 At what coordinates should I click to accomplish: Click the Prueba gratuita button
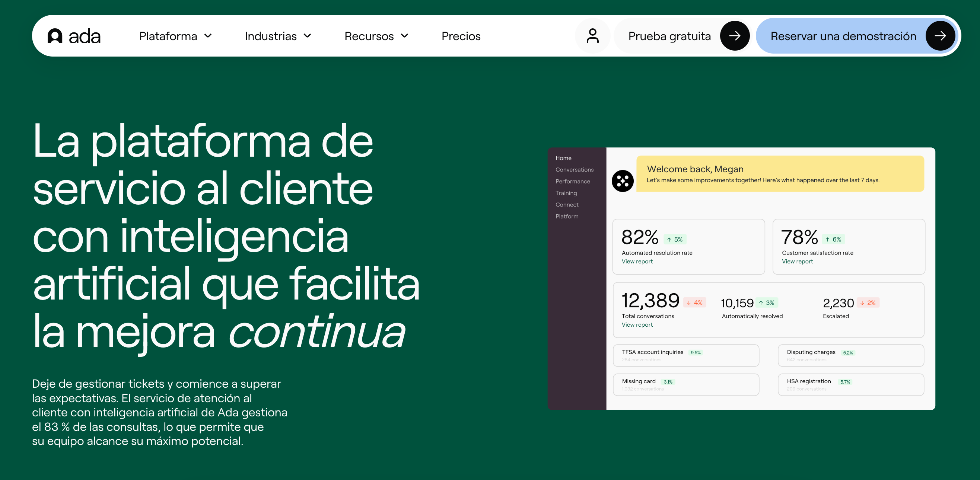(x=669, y=36)
